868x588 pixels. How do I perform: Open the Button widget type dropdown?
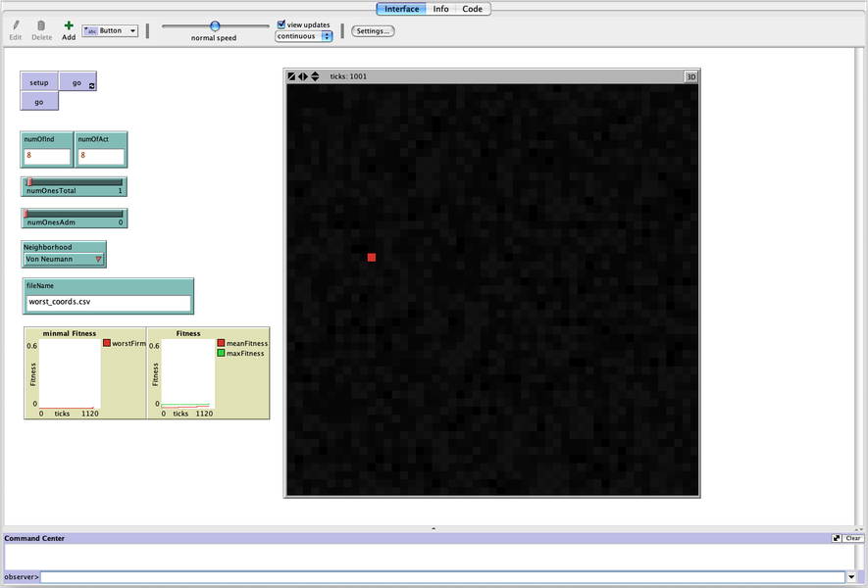110,30
